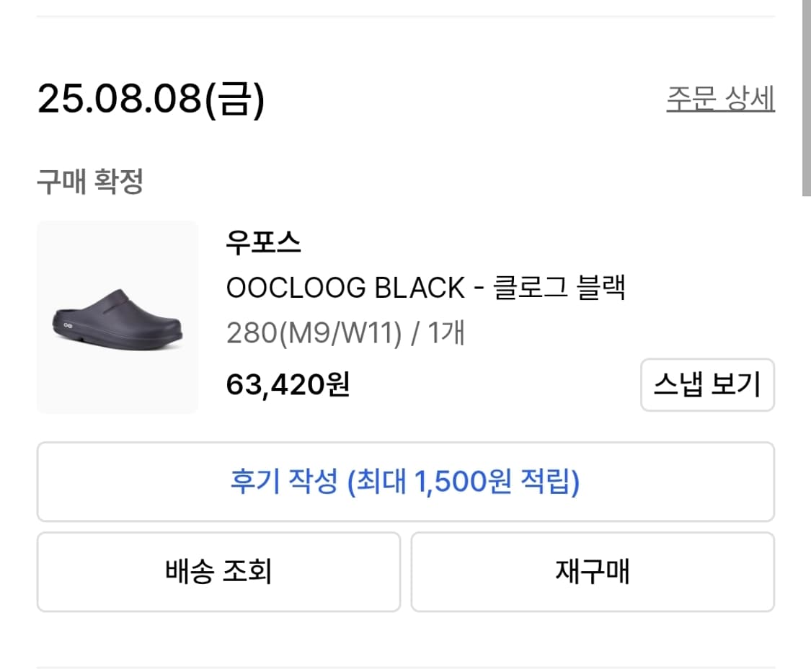Open the OOCLOOG BLACK product title
This screenshot has height=672, width=811.
(x=345, y=288)
